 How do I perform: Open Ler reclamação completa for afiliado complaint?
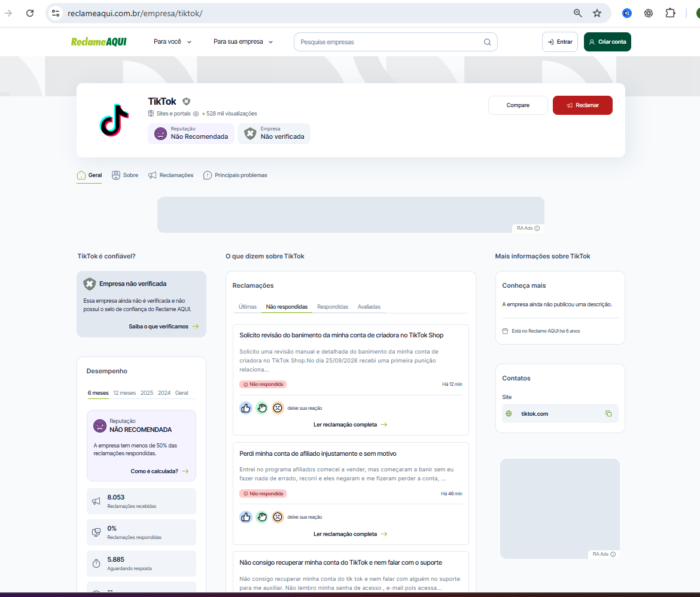coord(351,534)
